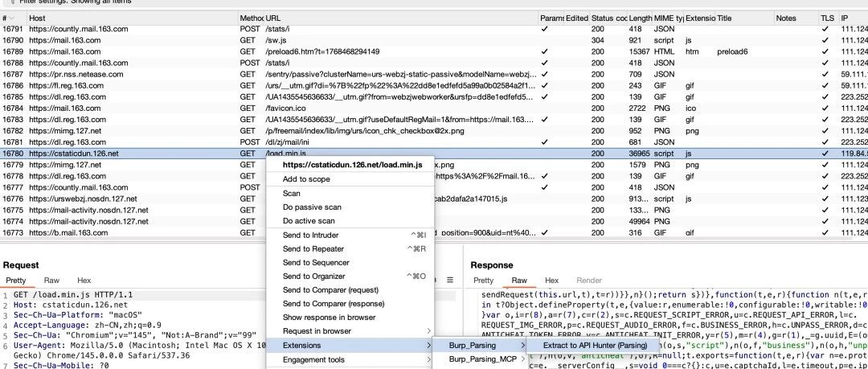Select row 16786 host fl.reg.163.com
The width and height of the screenshot is (868, 369).
click(434, 85)
